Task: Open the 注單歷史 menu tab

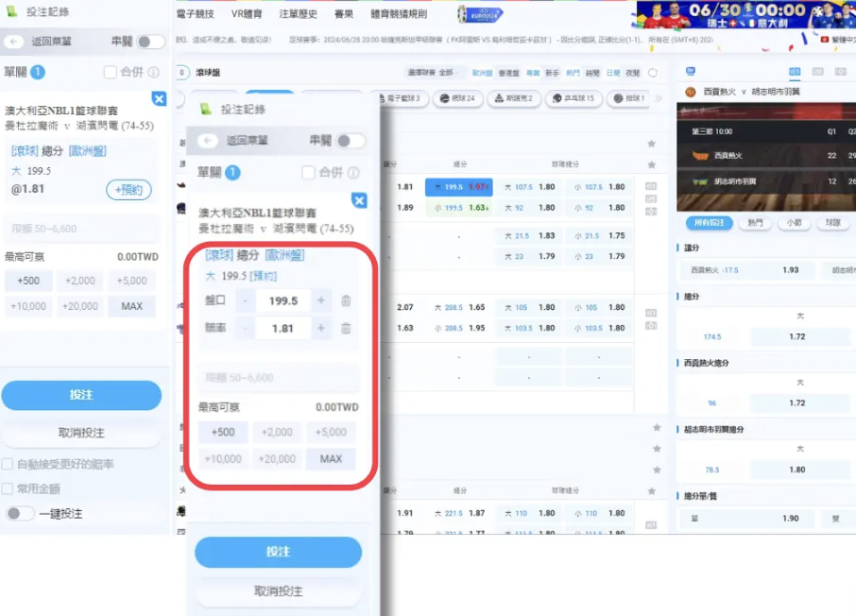Action: (299, 14)
